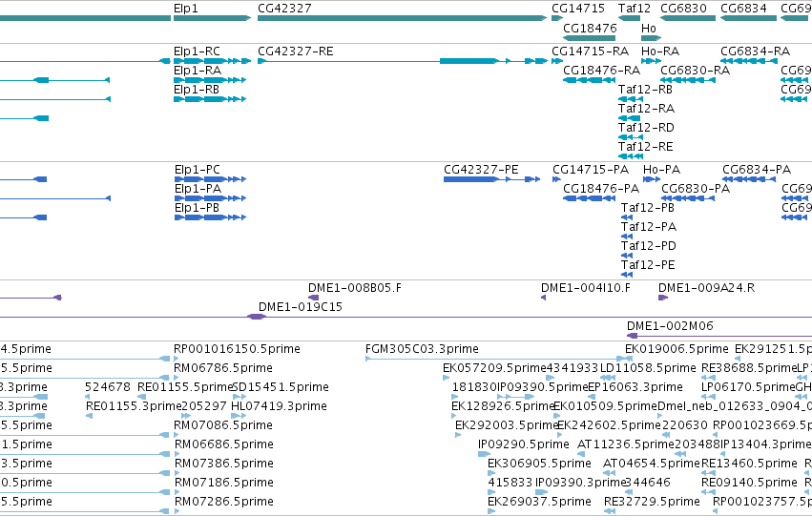Image resolution: width=812 pixels, height=516 pixels.
Task: Select the RM06686.5prime EST label
Action: pos(223,445)
